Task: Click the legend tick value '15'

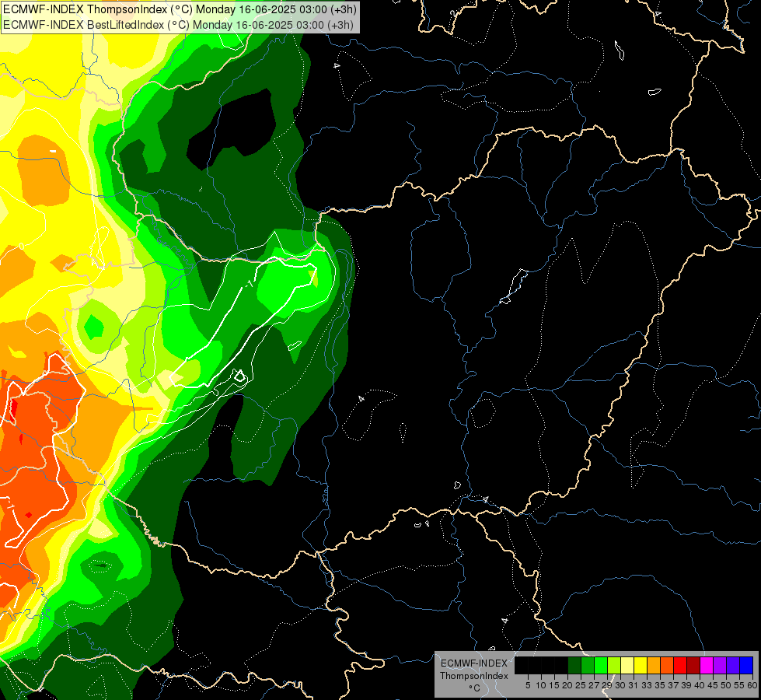Action: click(553, 685)
